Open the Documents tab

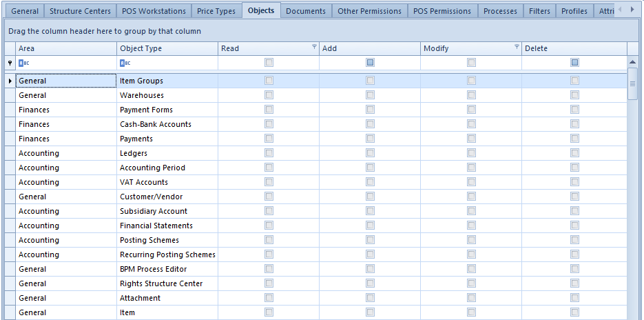(306, 11)
